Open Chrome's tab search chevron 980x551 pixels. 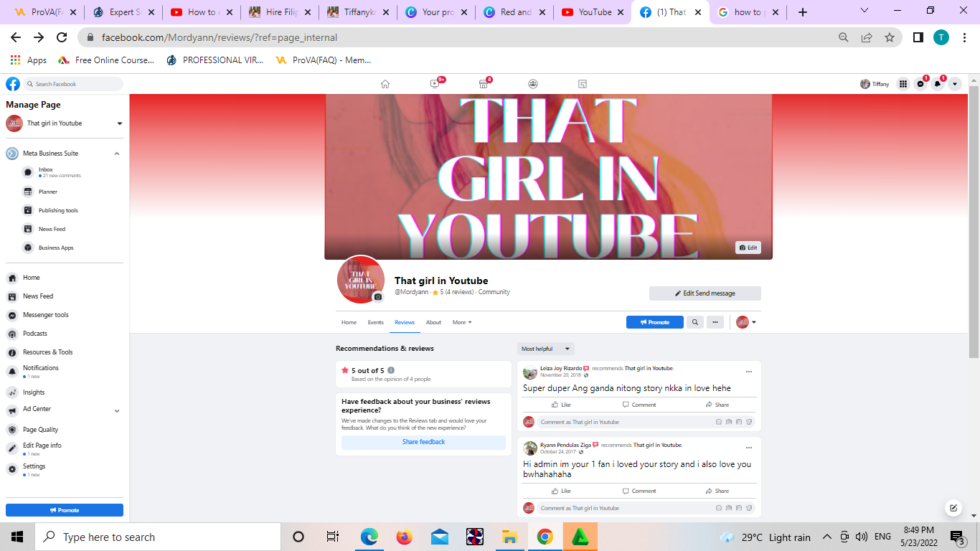pyautogui.click(x=864, y=11)
